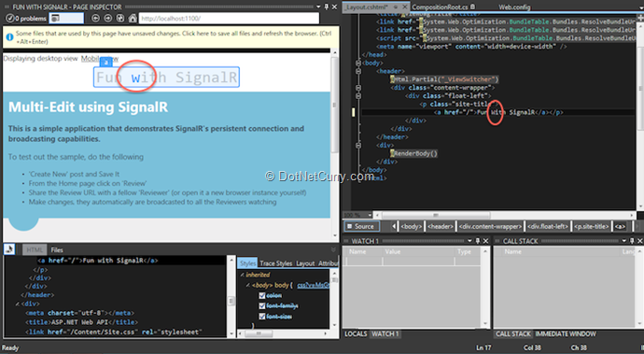Uncheck the font-size style property
The height and width of the screenshot is (354, 644).
point(261,317)
